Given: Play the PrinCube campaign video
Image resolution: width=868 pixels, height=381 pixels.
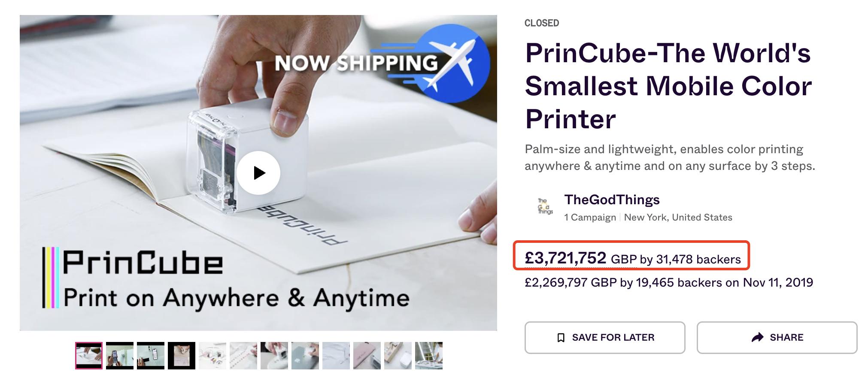Looking at the screenshot, I should (x=258, y=173).
